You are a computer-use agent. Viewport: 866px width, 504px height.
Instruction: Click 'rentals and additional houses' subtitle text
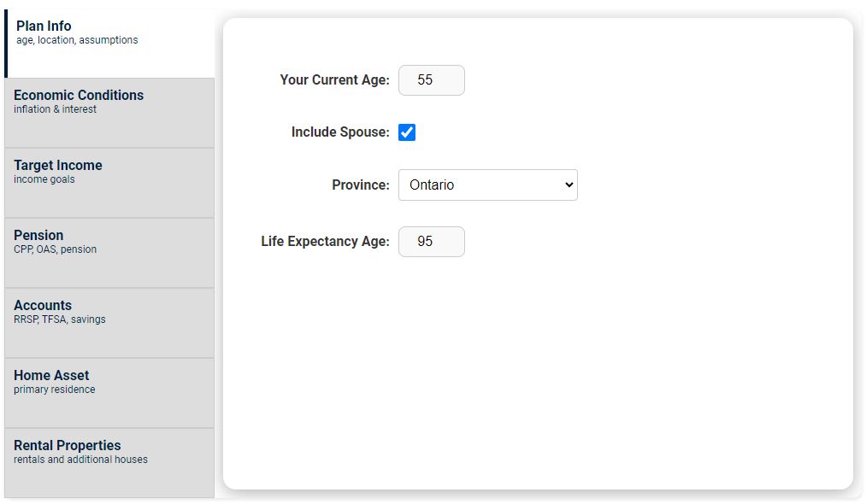(x=80, y=460)
